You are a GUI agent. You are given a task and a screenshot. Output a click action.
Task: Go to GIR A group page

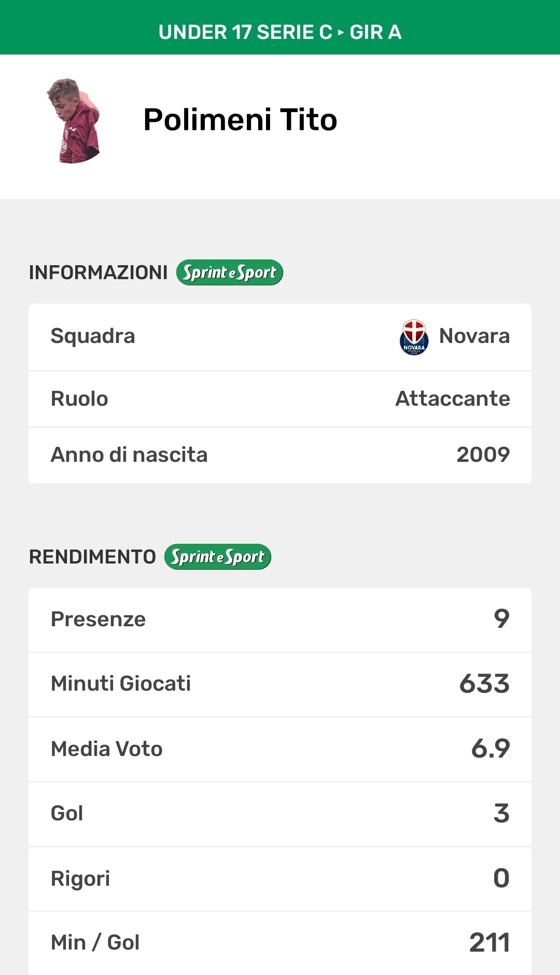click(x=375, y=32)
